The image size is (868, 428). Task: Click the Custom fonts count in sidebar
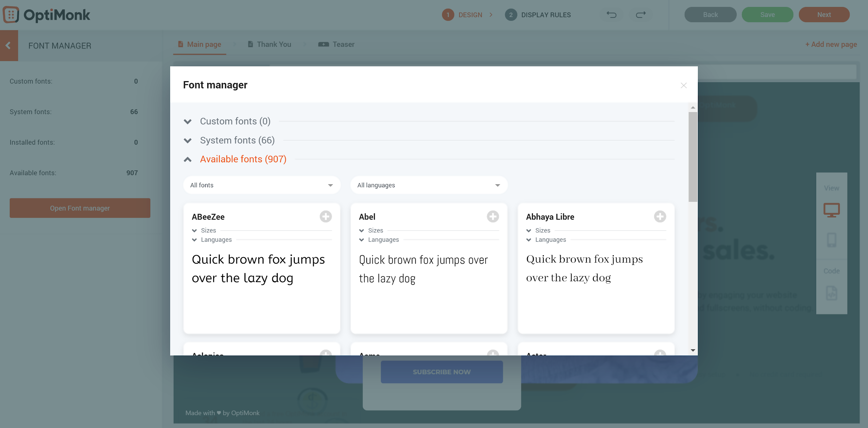tap(136, 81)
